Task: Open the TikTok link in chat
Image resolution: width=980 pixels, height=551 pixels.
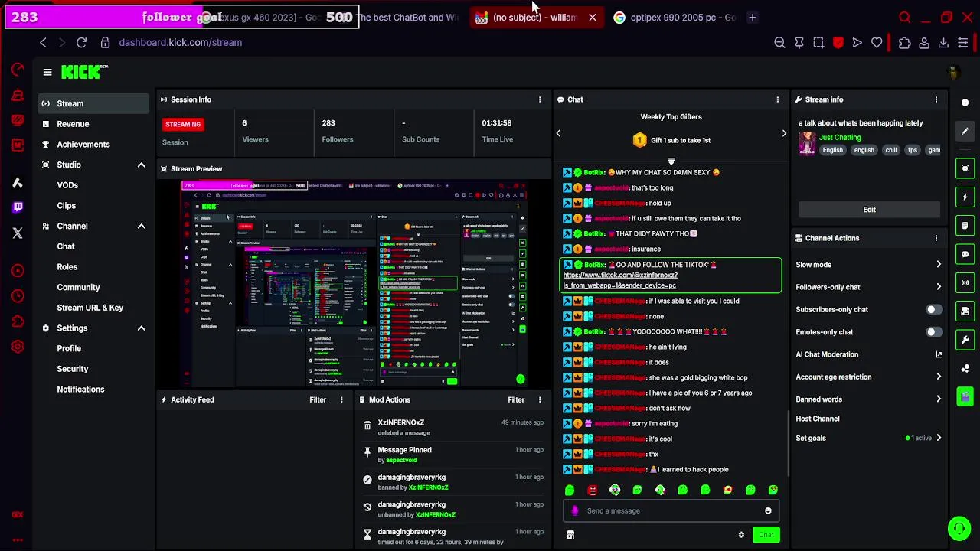Action: 620,280
